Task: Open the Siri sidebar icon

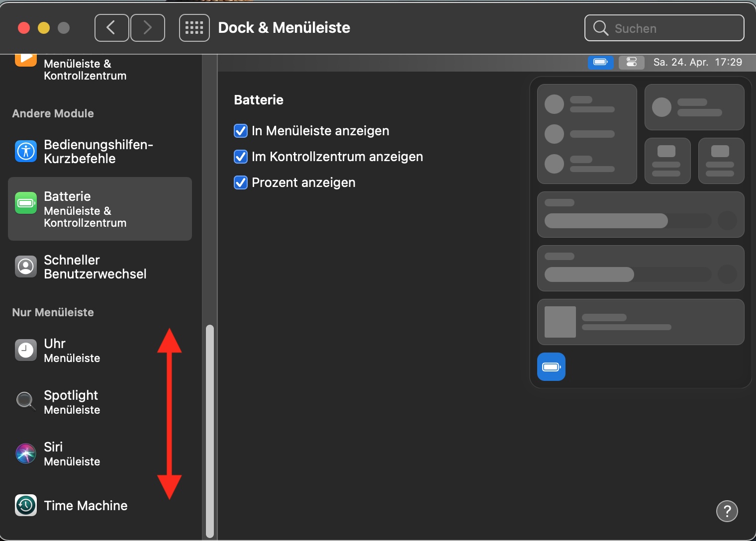Action: [x=26, y=453]
